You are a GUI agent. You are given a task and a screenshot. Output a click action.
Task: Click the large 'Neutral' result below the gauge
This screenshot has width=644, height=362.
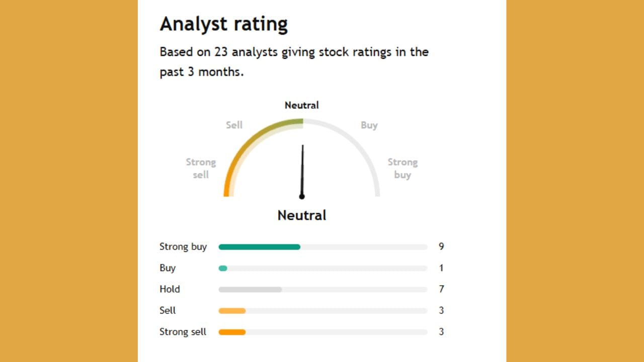(x=302, y=215)
